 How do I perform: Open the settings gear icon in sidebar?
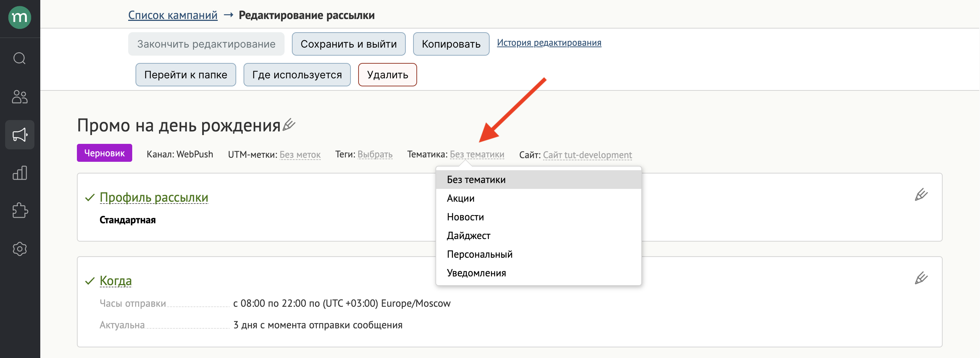pos(20,249)
